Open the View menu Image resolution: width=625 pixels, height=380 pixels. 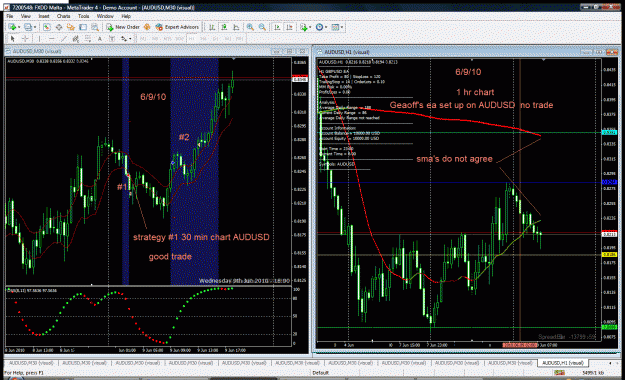[26, 16]
